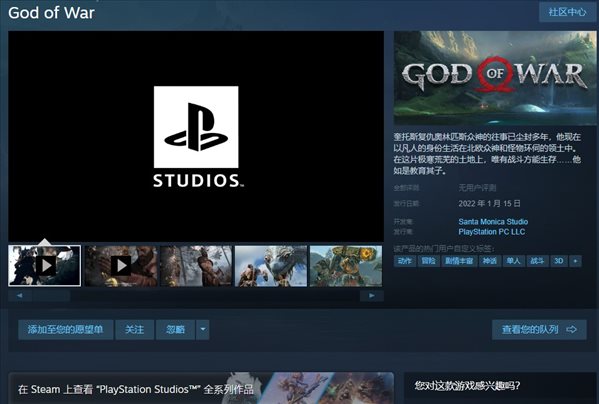Image resolution: width=599 pixels, height=404 pixels.
Task: View screenshot of Kratos in snowy forest
Action: click(196, 266)
